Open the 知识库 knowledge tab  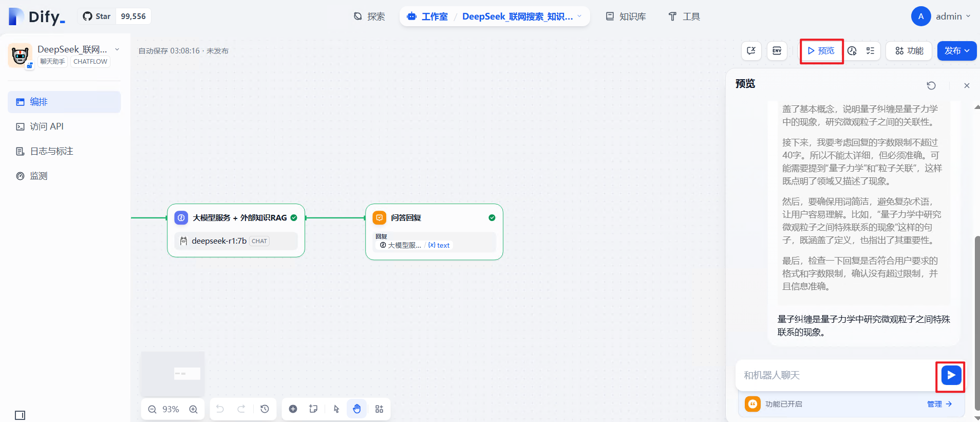click(626, 16)
